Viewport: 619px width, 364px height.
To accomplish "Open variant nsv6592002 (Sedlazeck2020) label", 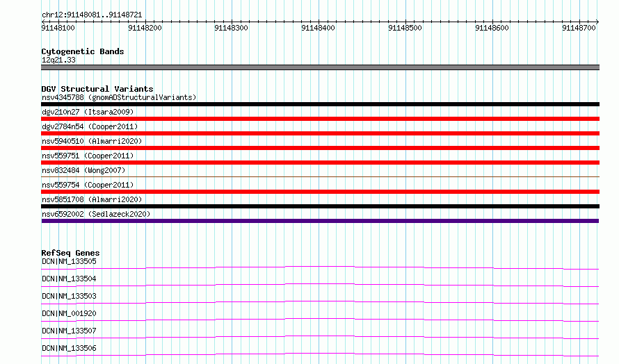I will coord(96,214).
